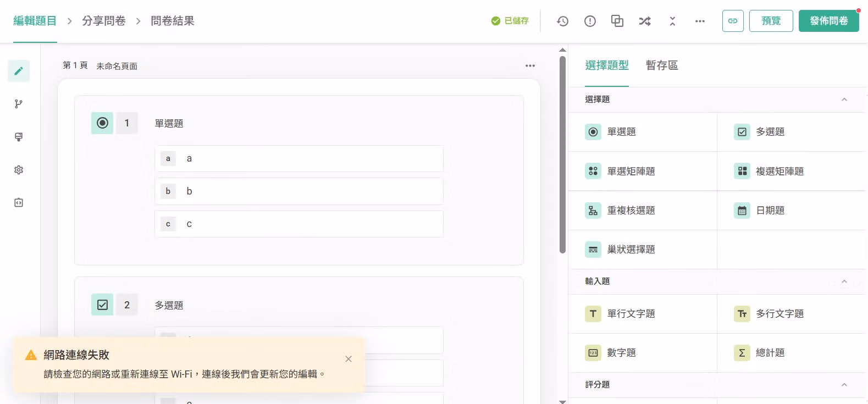
Task: Open version history clock icon
Action: coord(562,21)
